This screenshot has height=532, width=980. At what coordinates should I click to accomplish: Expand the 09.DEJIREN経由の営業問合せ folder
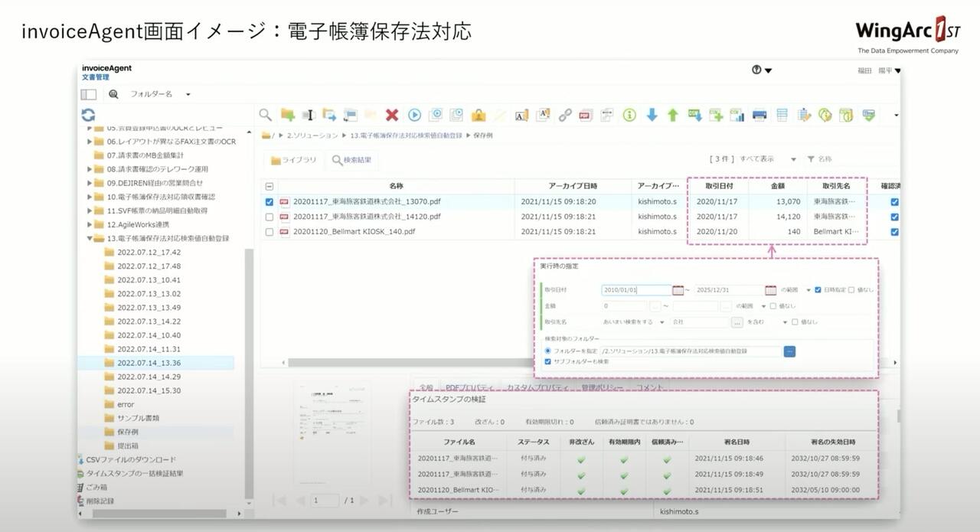(90, 183)
